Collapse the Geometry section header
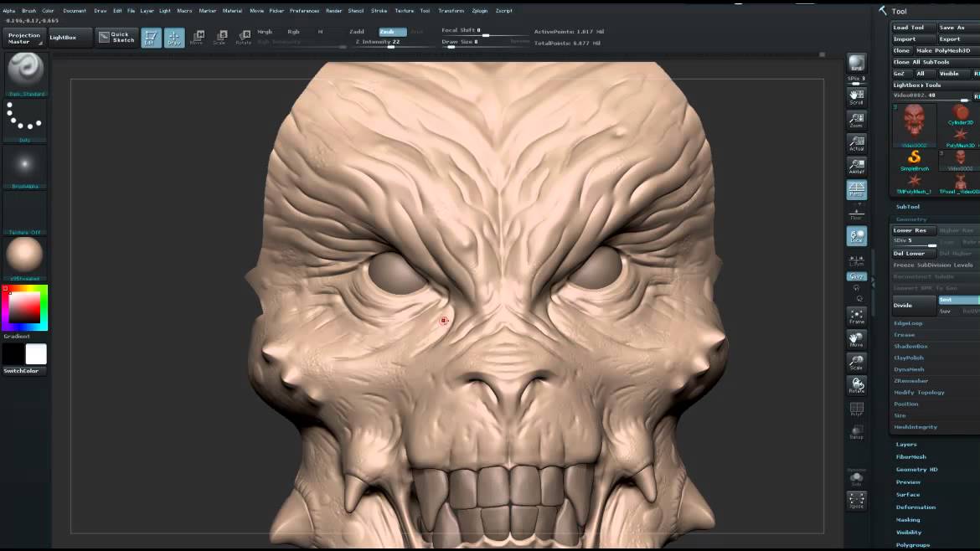The width and height of the screenshot is (980, 551). [x=911, y=219]
